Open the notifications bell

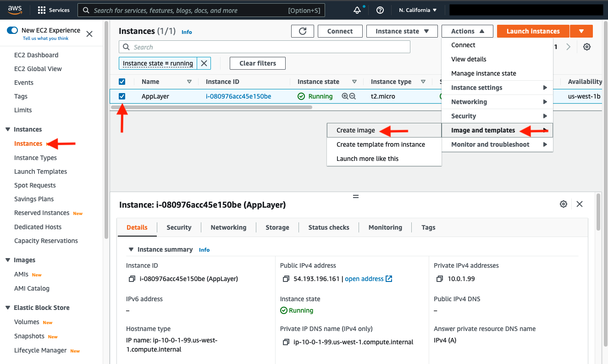[x=358, y=10]
